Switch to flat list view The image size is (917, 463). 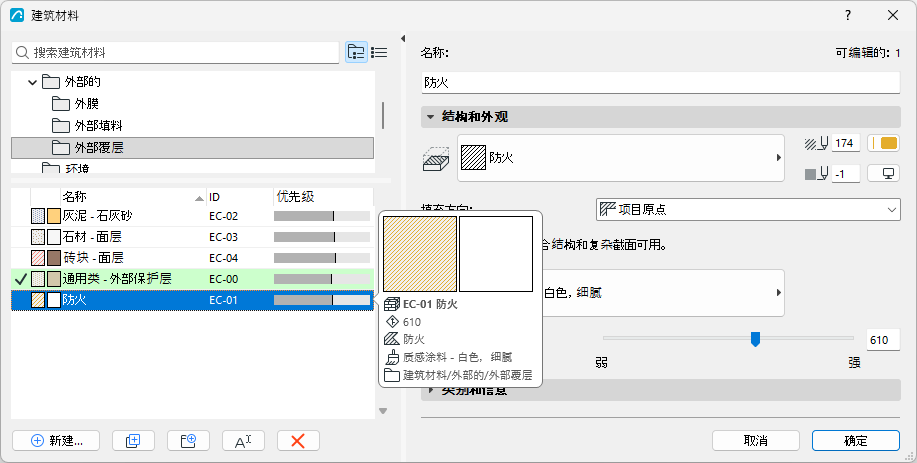[379, 52]
